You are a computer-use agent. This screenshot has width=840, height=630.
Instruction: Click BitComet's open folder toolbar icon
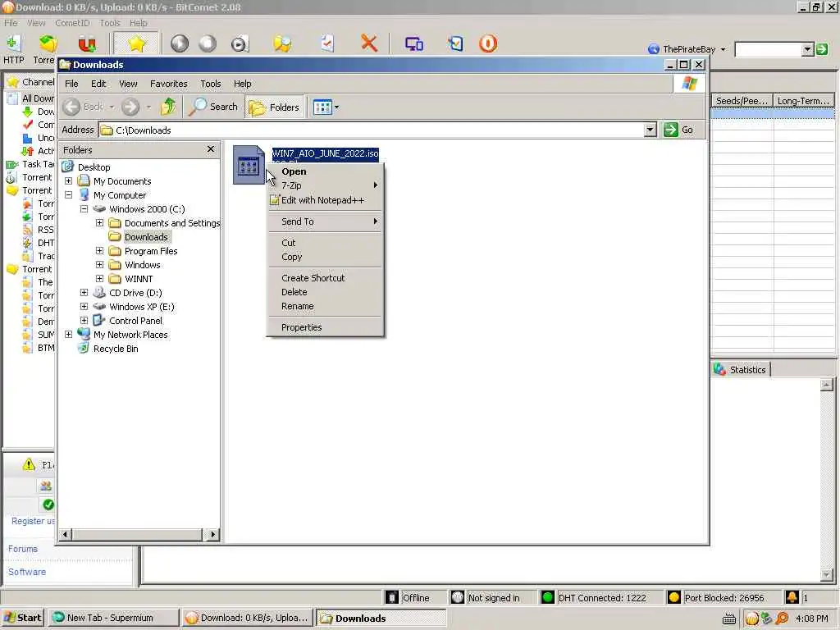click(x=282, y=43)
